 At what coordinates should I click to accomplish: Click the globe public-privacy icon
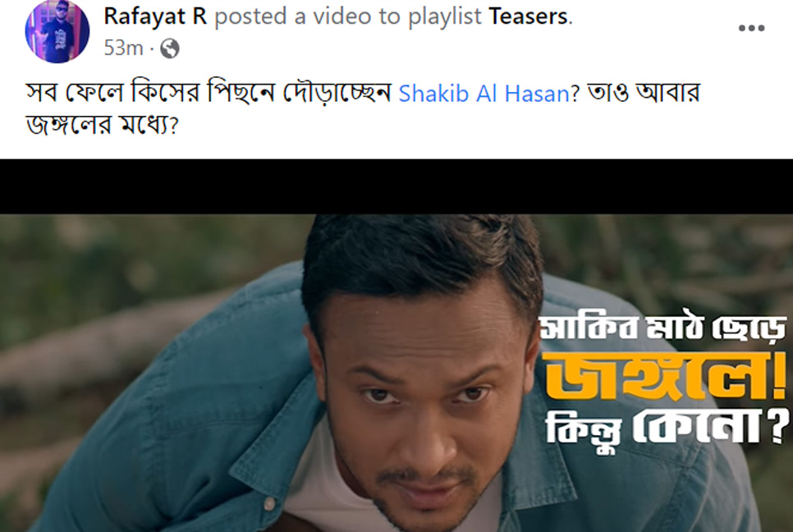point(170,48)
